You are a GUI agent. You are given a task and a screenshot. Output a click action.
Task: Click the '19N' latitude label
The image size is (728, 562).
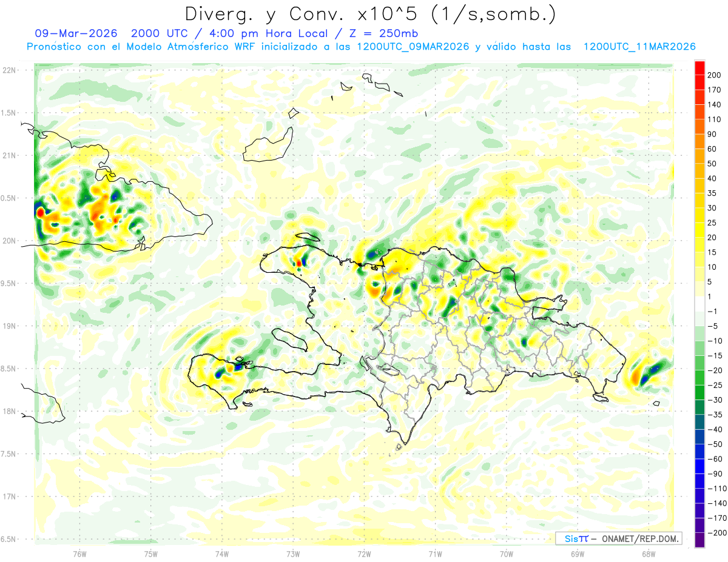[9, 326]
